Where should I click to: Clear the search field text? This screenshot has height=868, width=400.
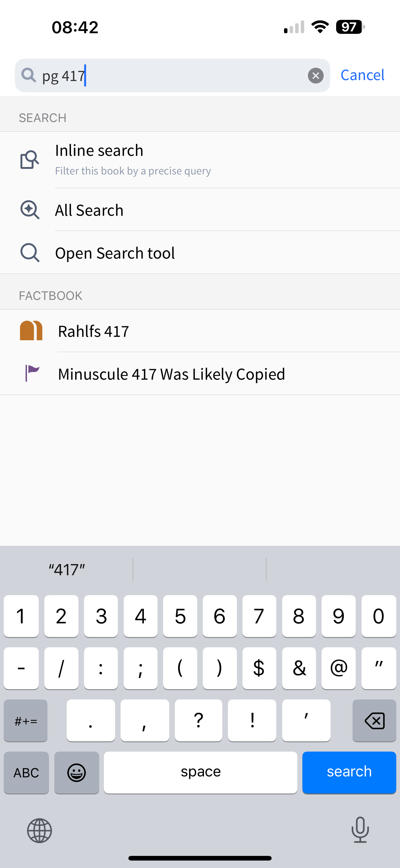click(315, 75)
